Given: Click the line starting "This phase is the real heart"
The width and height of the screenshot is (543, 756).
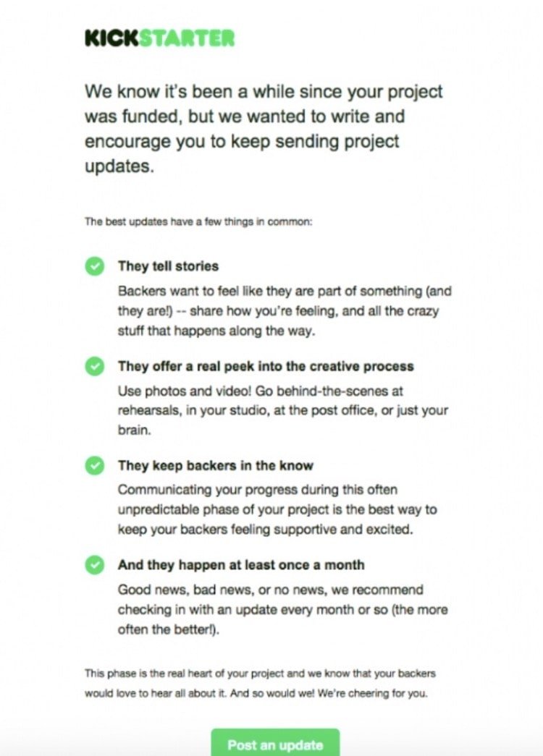Looking at the screenshot, I should click(260, 674).
